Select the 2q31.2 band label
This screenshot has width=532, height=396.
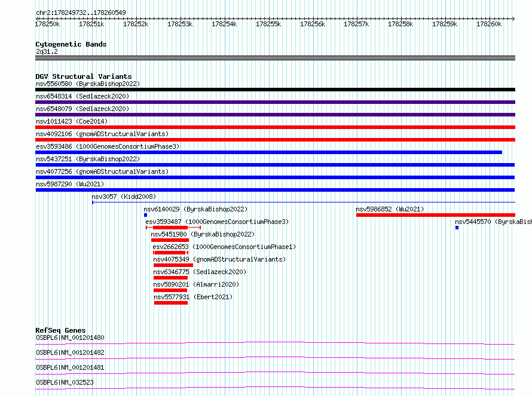click(47, 51)
